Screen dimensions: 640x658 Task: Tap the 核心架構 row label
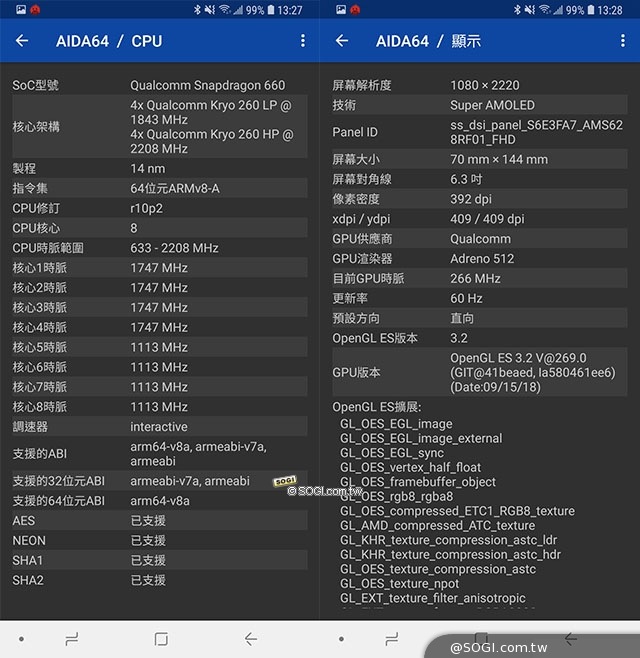36,127
